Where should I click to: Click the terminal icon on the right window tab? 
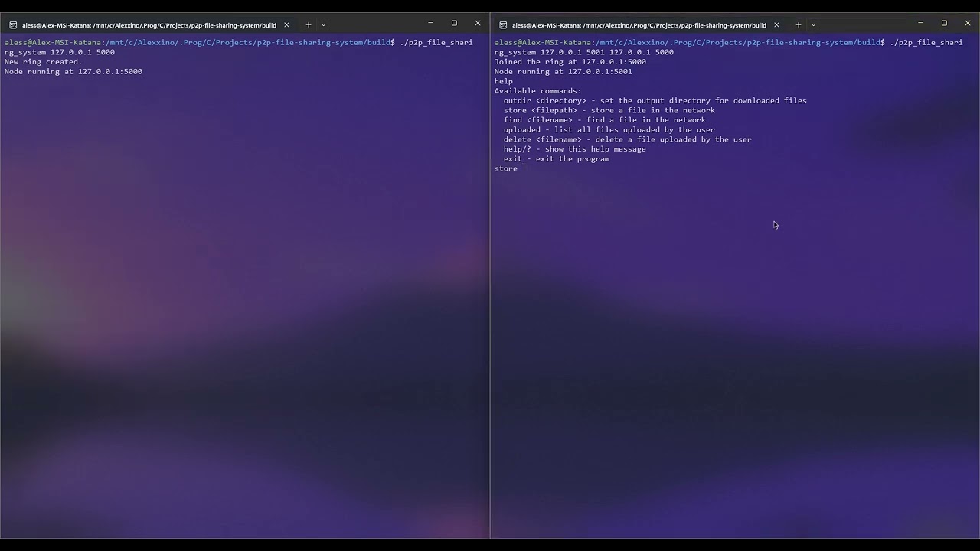tap(503, 25)
